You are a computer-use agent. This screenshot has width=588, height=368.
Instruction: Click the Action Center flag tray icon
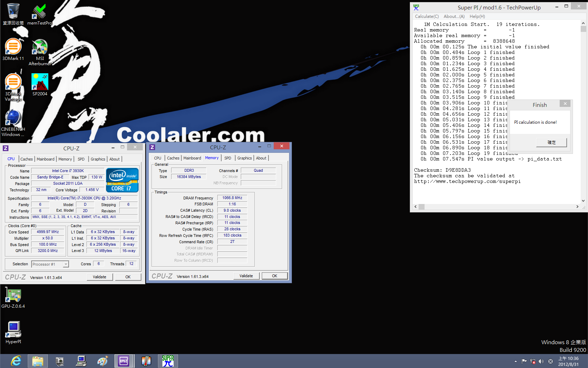point(524,361)
